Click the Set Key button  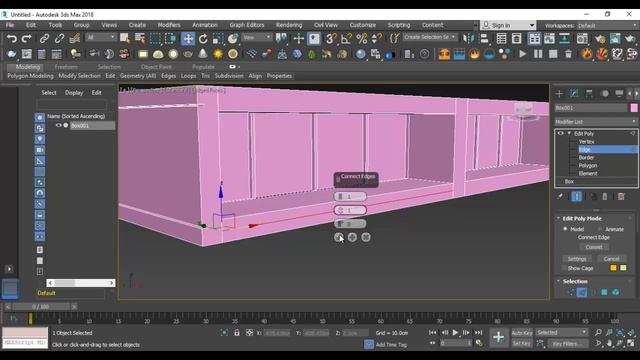[522, 344]
